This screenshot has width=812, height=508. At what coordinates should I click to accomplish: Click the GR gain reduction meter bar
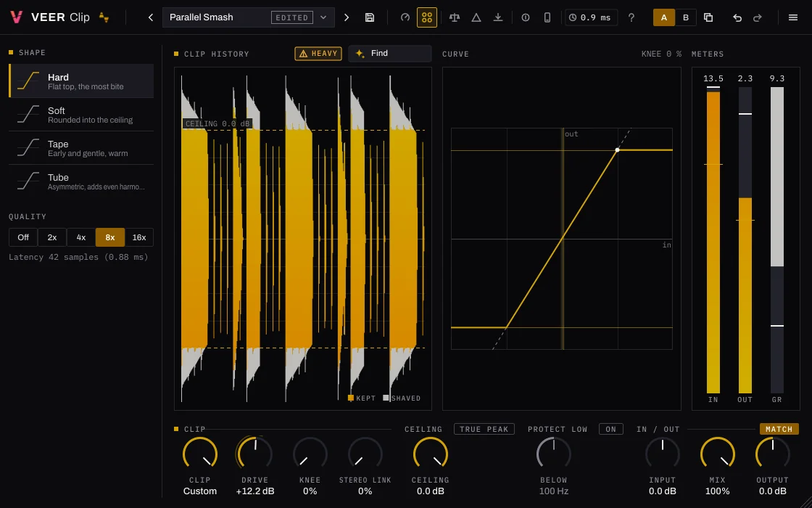pos(776,240)
